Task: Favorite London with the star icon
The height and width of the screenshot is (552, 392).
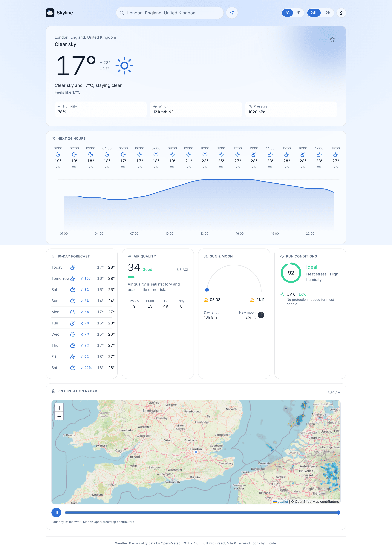Action: [332, 39]
